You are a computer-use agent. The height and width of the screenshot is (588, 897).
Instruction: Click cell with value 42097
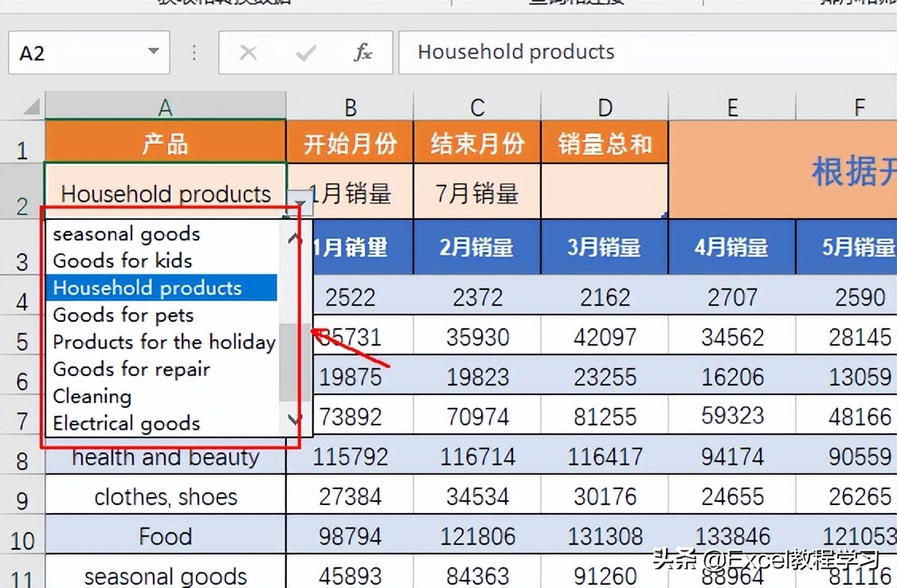(x=605, y=335)
